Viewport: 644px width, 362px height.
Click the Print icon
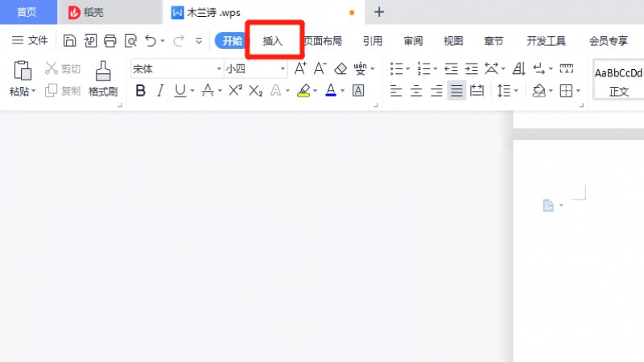(x=110, y=41)
